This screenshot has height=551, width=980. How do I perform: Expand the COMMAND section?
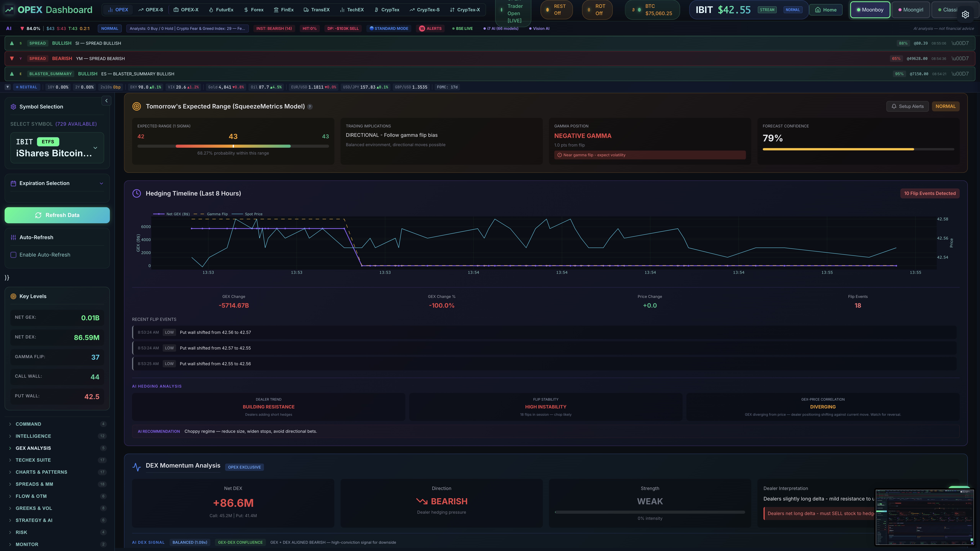coord(57,424)
